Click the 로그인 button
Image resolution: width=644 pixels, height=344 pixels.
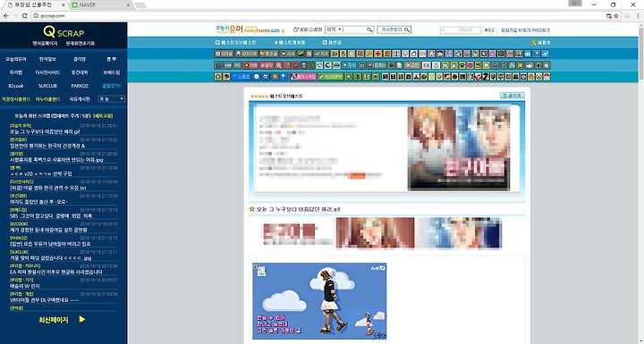point(489,30)
